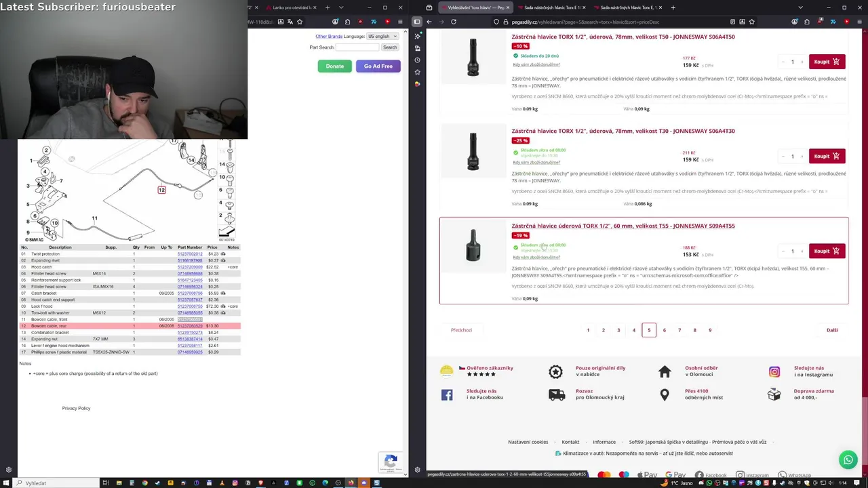Open the Informace footer link
Image resolution: width=868 pixels, height=488 pixels.
[604, 442]
